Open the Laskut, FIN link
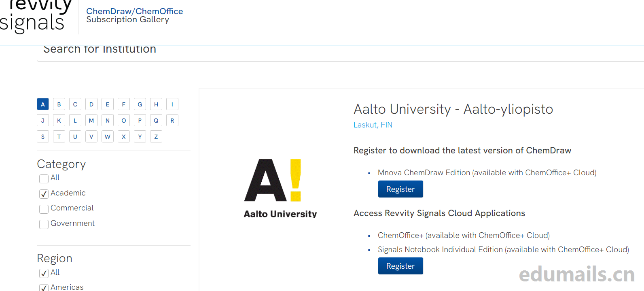Image resolution: width=644 pixels, height=291 pixels. (373, 125)
